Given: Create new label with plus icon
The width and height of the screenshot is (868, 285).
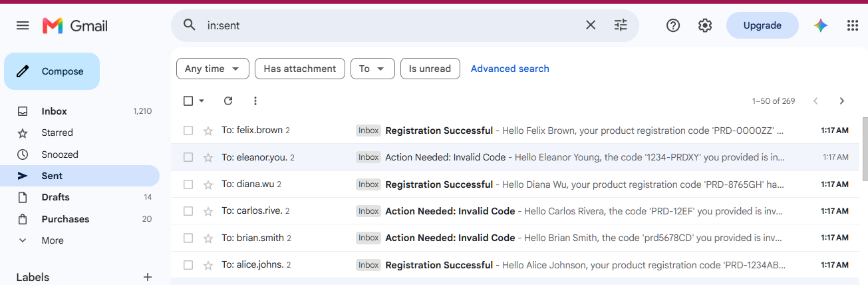Looking at the screenshot, I should tap(148, 277).
